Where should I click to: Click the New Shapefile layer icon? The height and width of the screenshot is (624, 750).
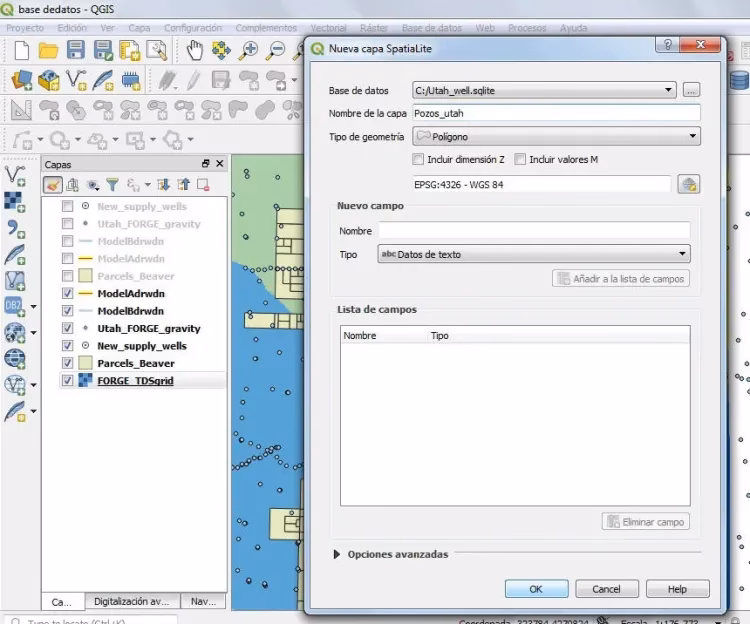point(77,80)
